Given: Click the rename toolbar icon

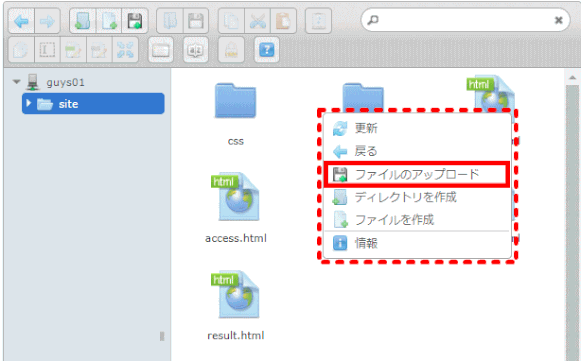Looking at the screenshot, I should 47,50.
